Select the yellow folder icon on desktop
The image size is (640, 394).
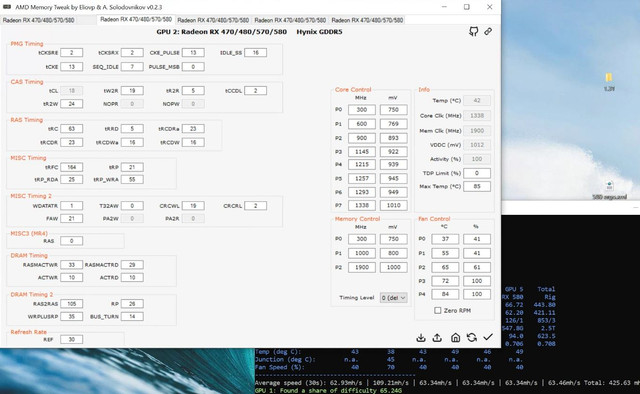tap(609, 77)
